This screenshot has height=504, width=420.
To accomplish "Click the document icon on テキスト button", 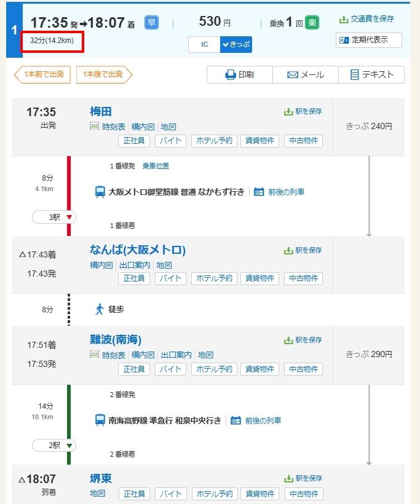I will [354, 75].
